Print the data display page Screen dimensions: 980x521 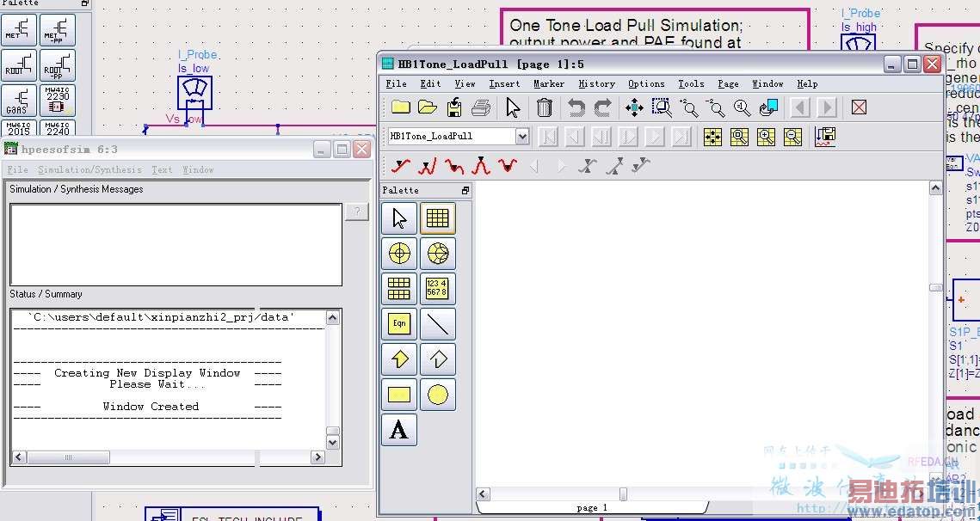coord(481,107)
